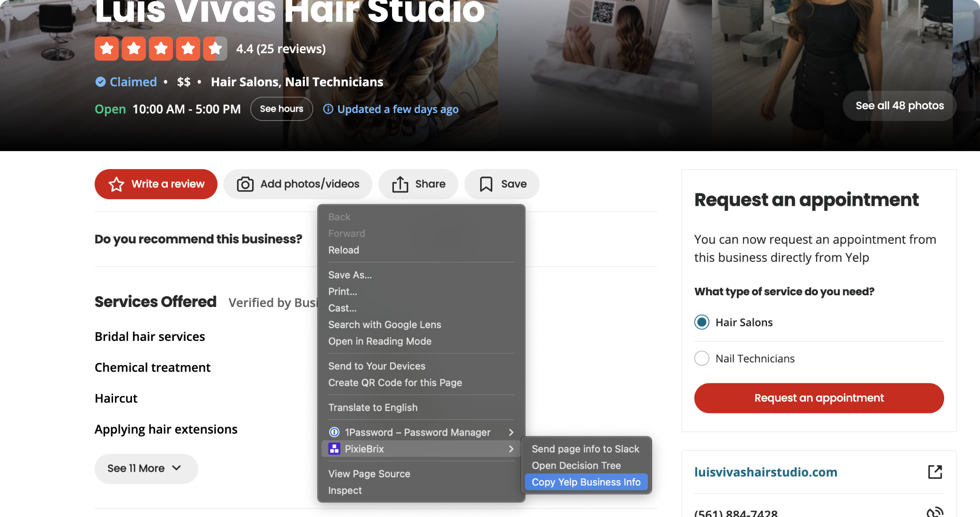Viewport: 980px width, 517px height.
Task: Click the camera icon for adding photos
Action: 245,184
